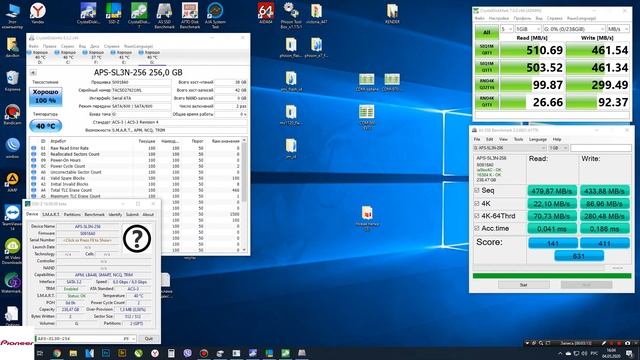This screenshot has height=360, width=640.
Task: Click the RND4K Q32T16 test button
Action: click(x=487, y=84)
